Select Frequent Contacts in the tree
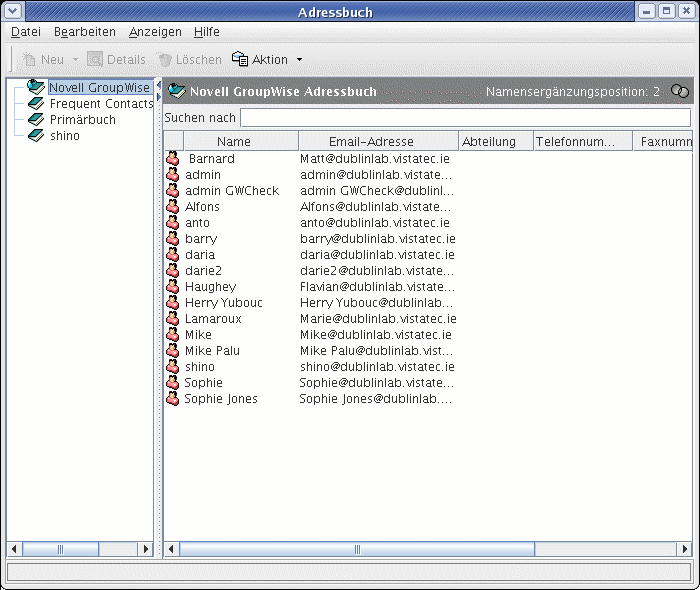Screen dimensions: 700x590 coord(101,104)
